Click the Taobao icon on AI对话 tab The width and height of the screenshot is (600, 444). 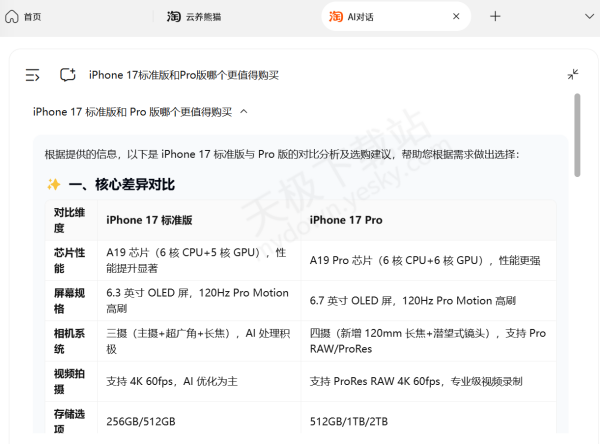337,16
